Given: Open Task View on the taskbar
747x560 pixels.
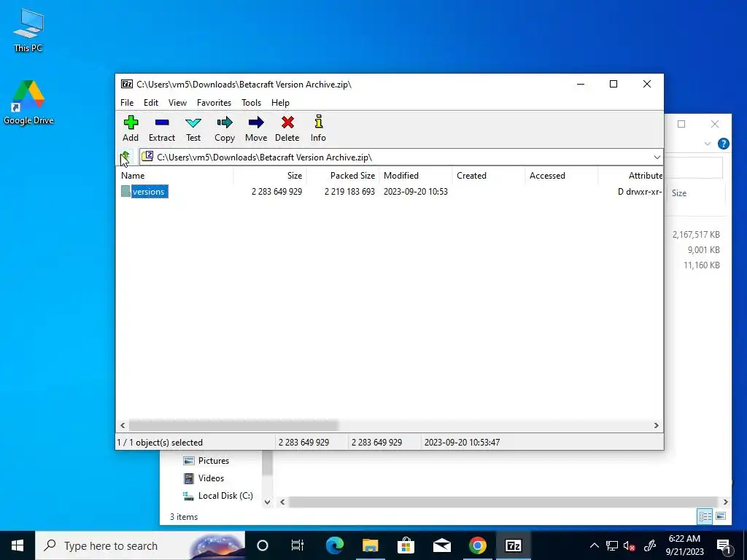Looking at the screenshot, I should 298,545.
